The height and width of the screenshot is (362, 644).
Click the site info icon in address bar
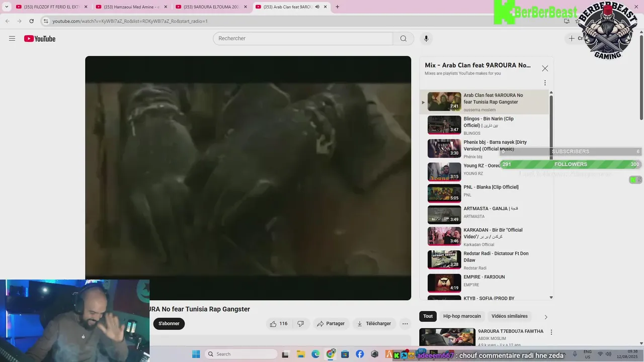(x=46, y=21)
